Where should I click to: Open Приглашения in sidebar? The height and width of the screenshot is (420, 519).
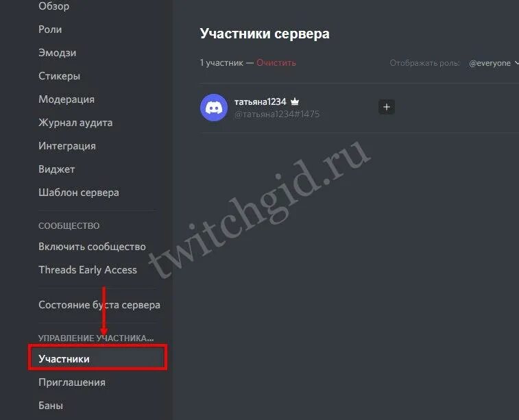[x=72, y=382]
